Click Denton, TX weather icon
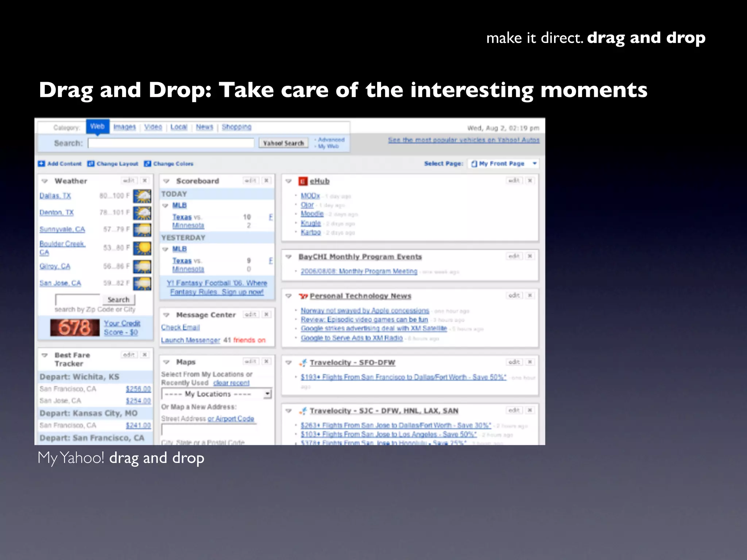 (142, 213)
